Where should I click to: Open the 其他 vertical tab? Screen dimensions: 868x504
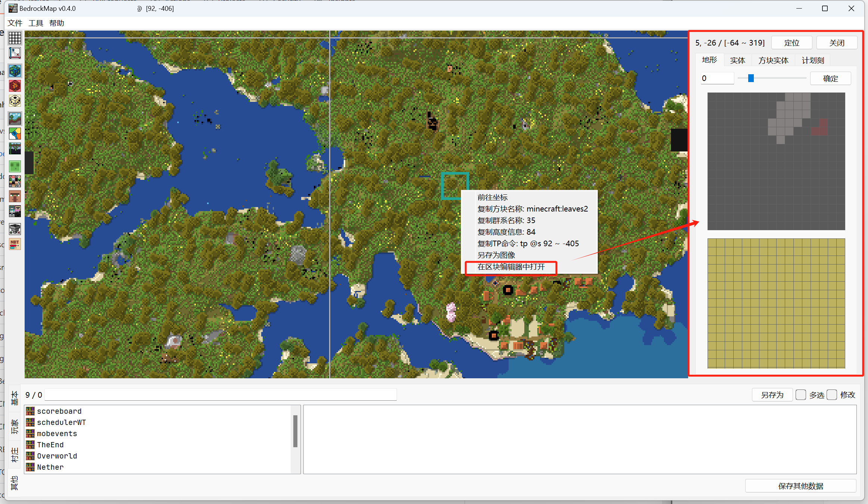(x=15, y=483)
